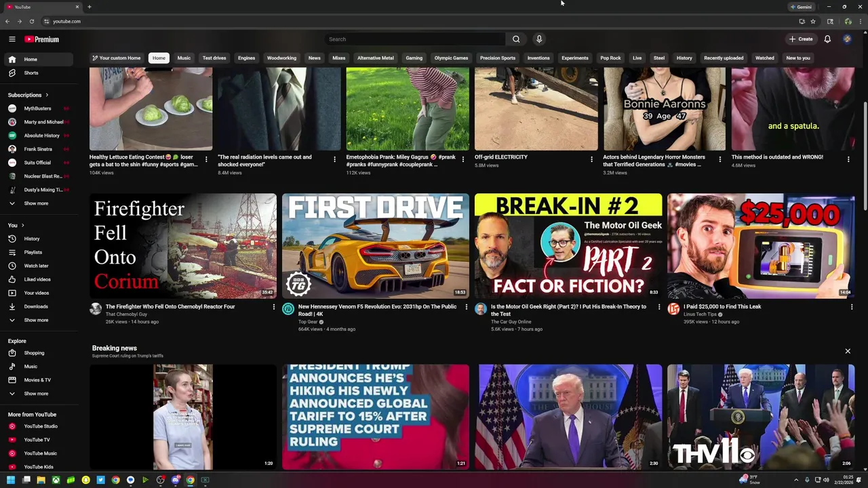Click the search magnifier button
The height and width of the screenshot is (488, 868).
point(516,39)
